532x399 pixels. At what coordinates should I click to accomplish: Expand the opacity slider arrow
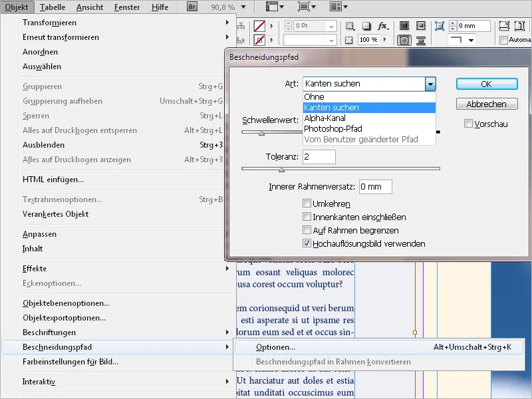385,40
